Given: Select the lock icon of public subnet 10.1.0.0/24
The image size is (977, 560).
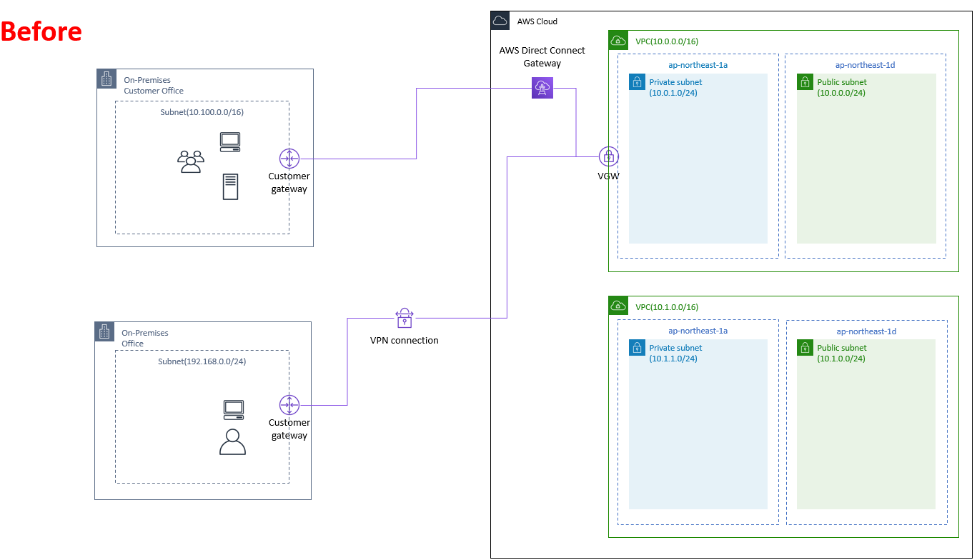Looking at the screenshot, I should click(805, 348).
